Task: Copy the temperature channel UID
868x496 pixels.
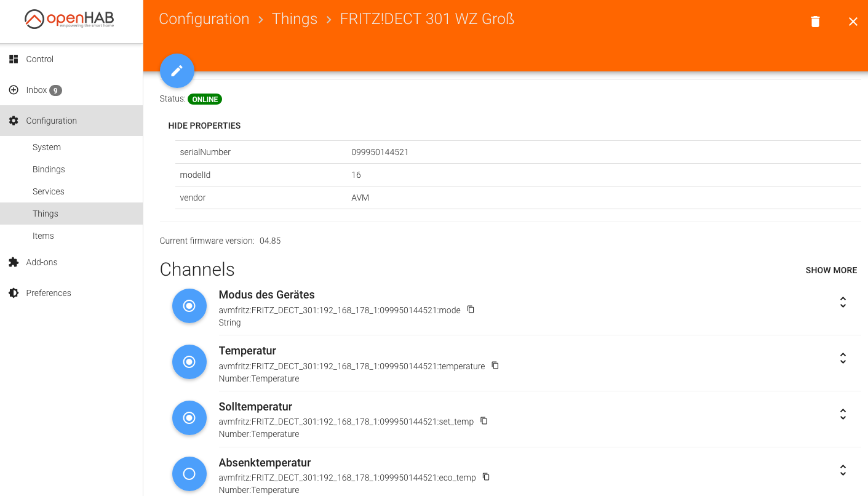Action: coord(495,366)
